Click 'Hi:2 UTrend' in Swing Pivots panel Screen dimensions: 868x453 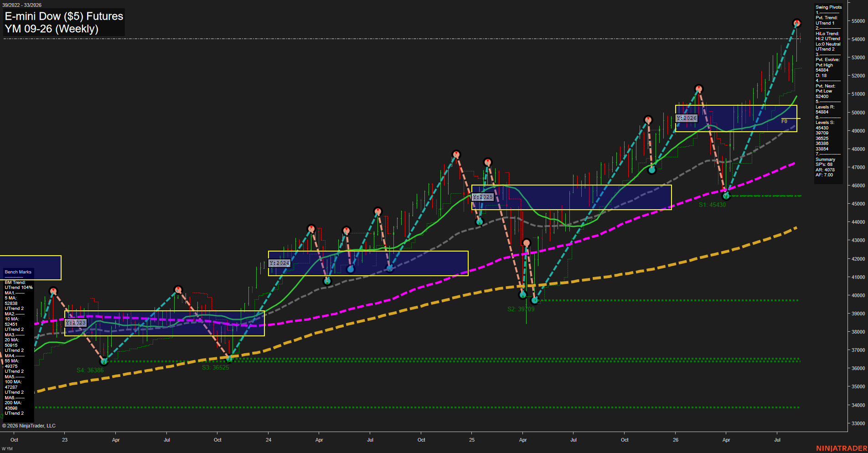827,39
